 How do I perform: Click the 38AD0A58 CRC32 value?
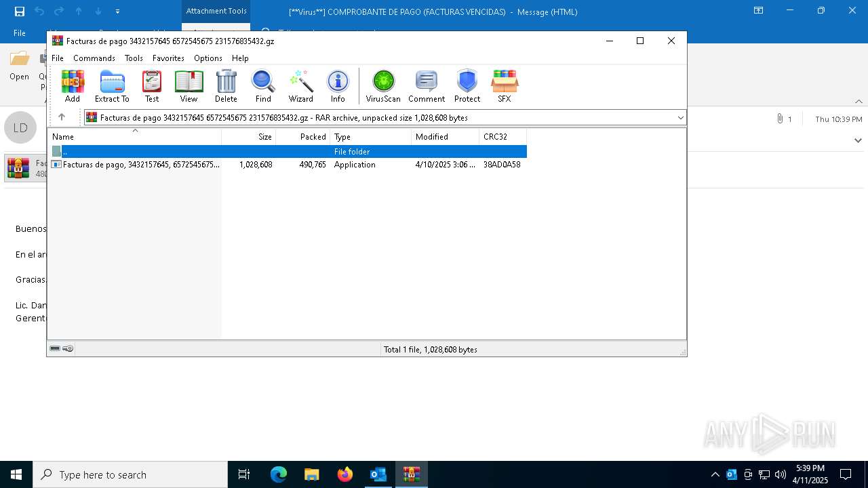point(502,165)
